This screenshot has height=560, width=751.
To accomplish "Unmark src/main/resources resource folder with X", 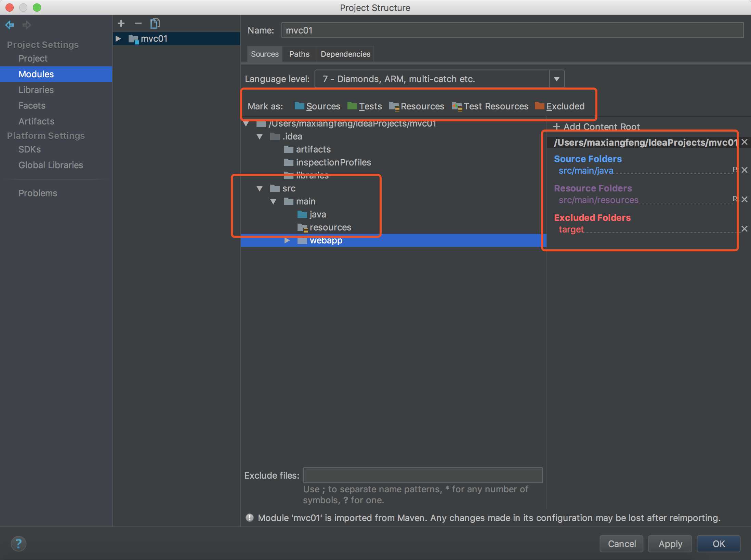I will pos(745,199).
